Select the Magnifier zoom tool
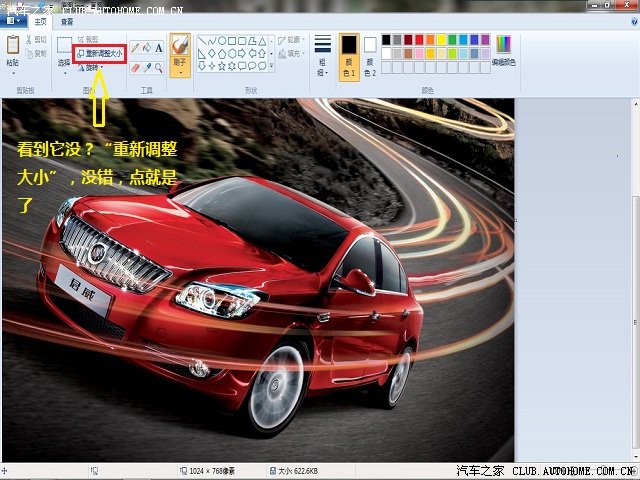 [x=159, y=68]
